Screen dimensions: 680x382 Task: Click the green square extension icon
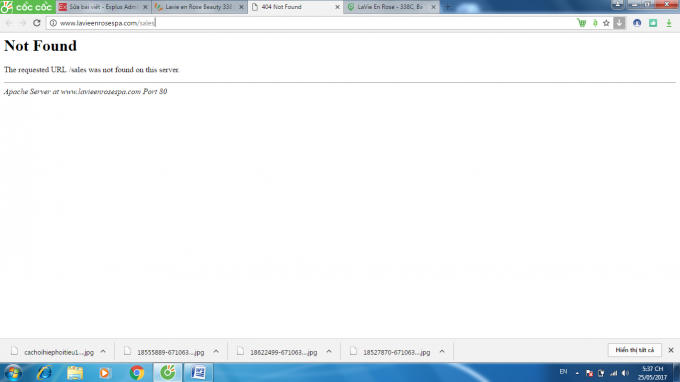[653, 23]
